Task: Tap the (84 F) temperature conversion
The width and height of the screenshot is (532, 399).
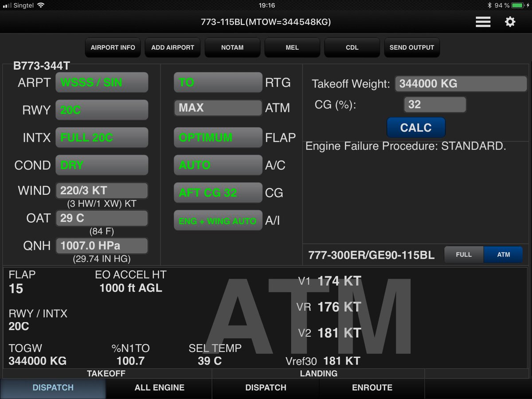Action: [x=102, y=231]
